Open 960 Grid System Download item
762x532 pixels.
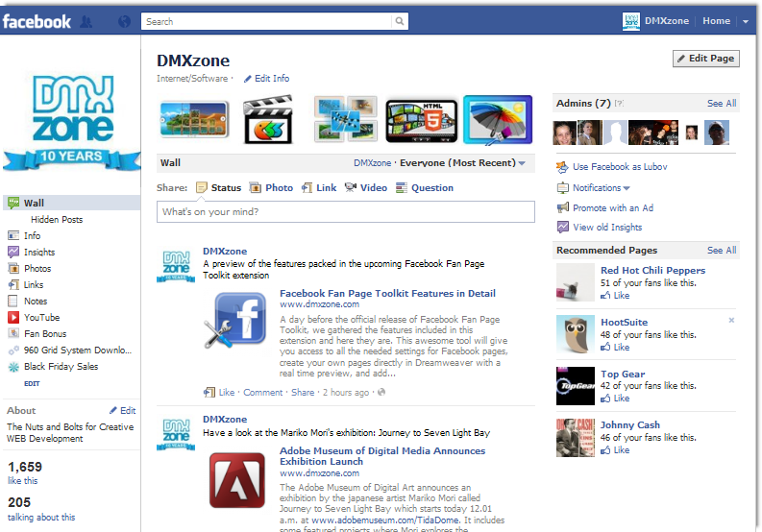70,351
